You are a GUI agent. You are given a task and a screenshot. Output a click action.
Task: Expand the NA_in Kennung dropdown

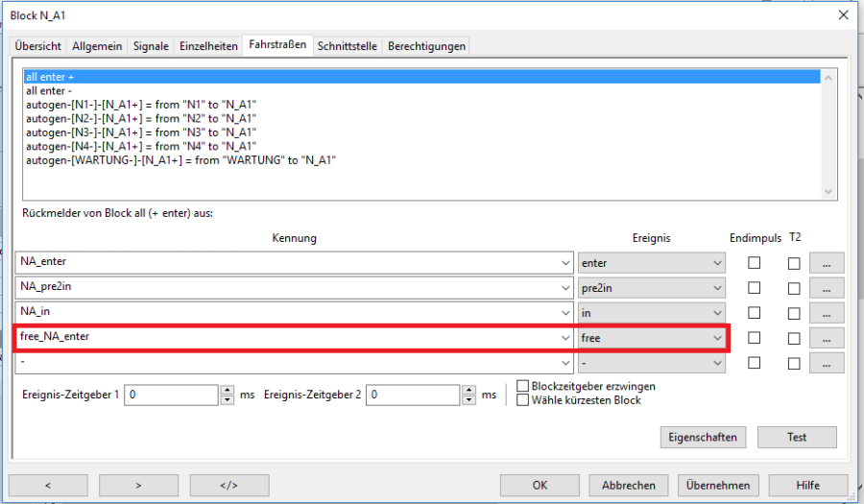point(563,313)
